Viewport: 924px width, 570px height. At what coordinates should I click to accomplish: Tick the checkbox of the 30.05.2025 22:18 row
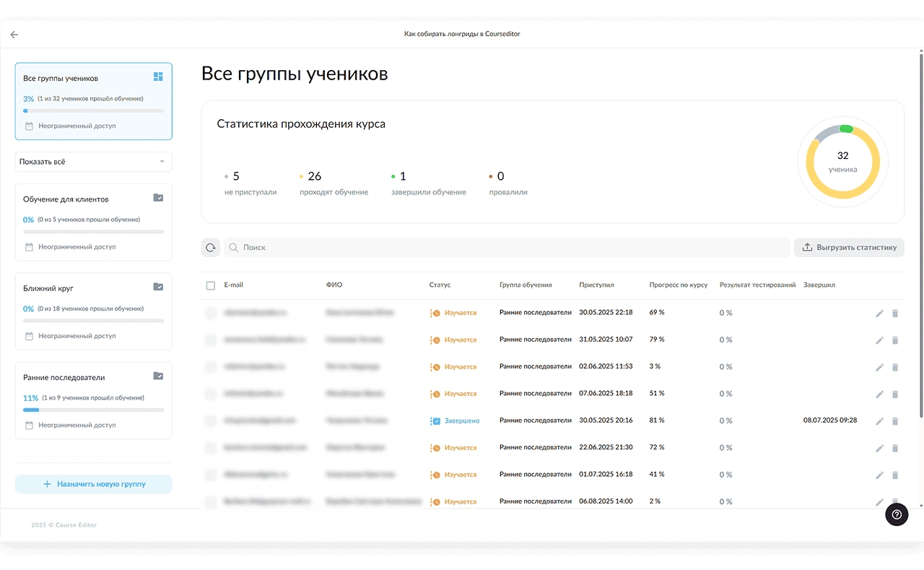(211, 313)
